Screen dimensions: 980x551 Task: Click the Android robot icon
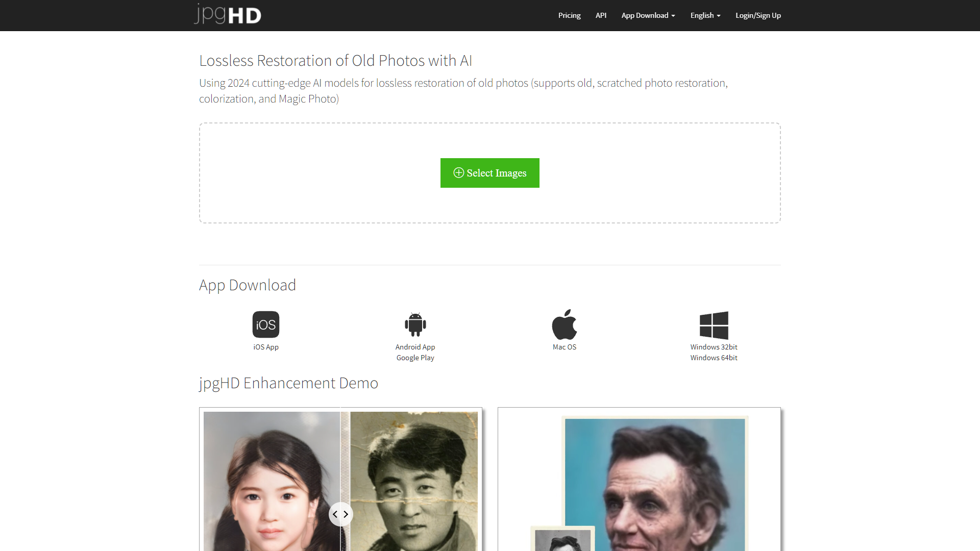(x=415, y=324)
